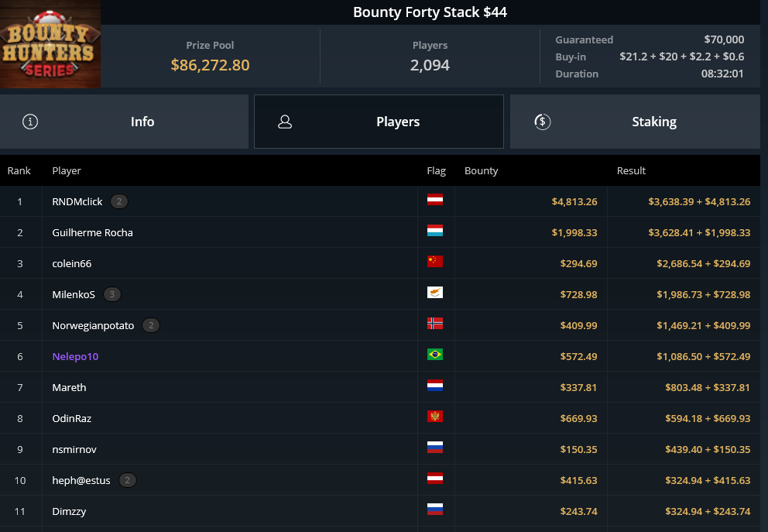Switch to the Info tab
768x532 pixels.
click(124, 122)
